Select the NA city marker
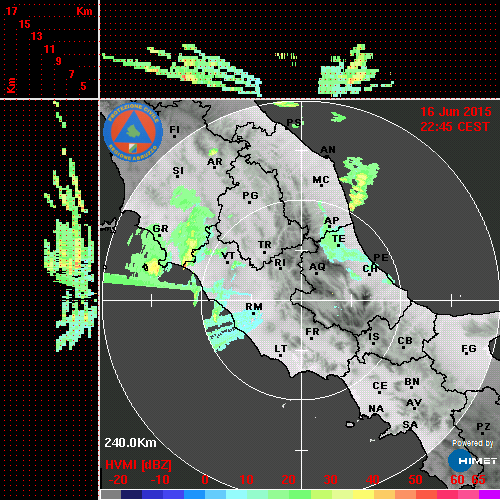 [376, 415]
